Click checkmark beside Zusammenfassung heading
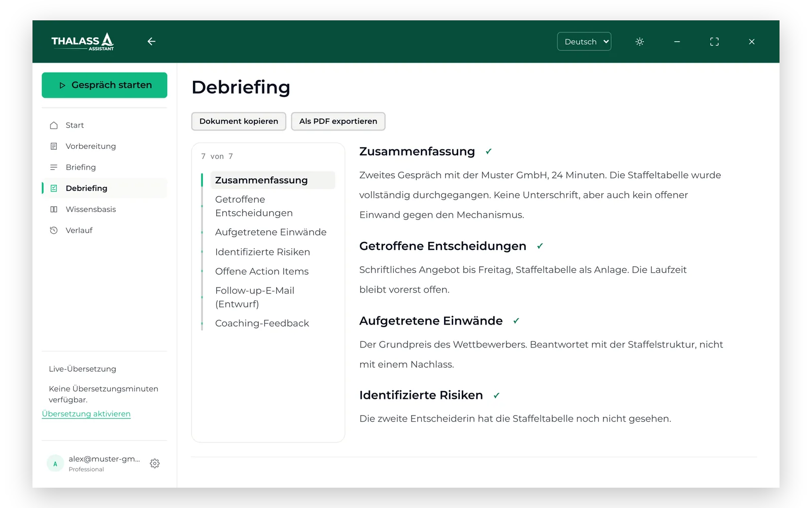The width and height of the screenshot is (812, 508). click(489, 151)
